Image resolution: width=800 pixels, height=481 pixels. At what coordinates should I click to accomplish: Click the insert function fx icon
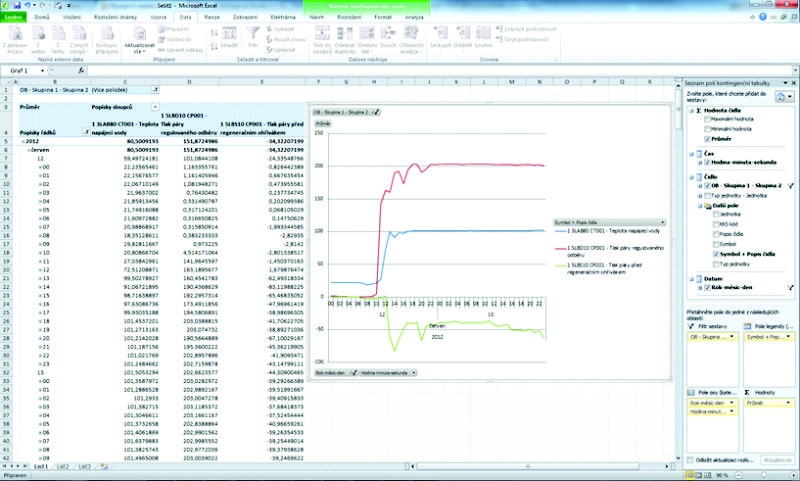click(81, 70)
